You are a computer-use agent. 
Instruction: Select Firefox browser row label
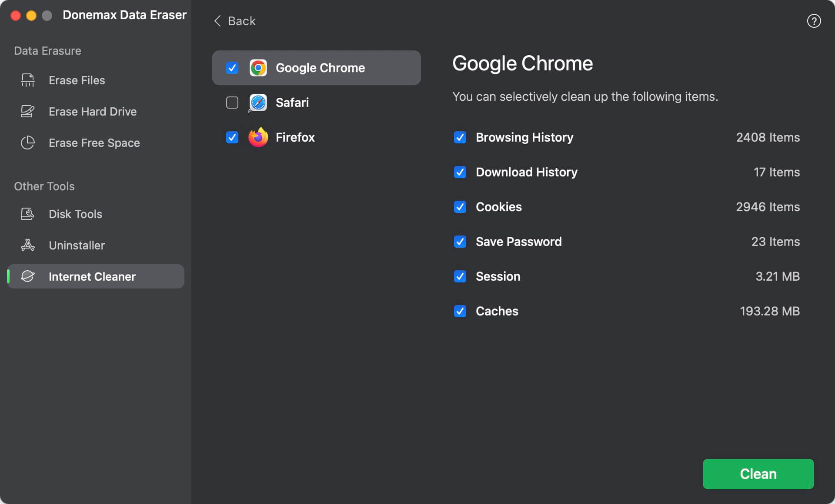tap(295, 137)
